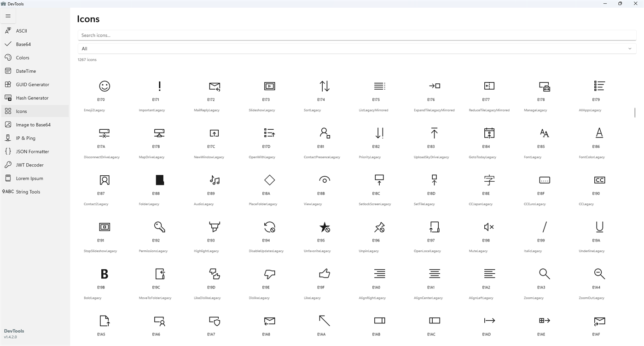
Task: Click the icon list vertical scrollbar
Action: [635, 112]
